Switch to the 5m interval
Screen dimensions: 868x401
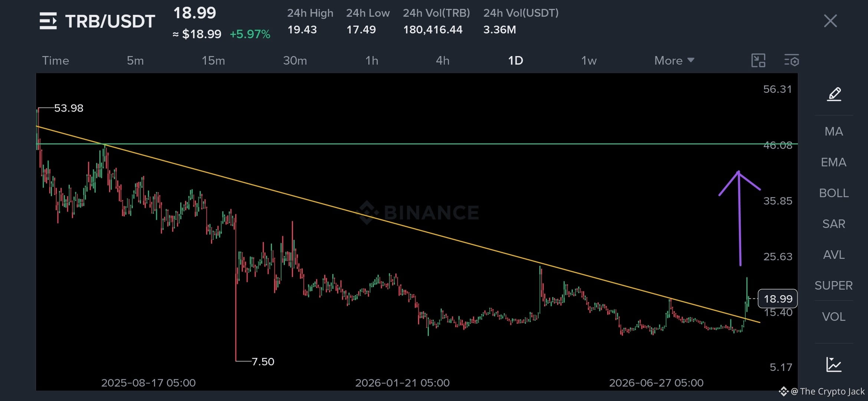135,61
